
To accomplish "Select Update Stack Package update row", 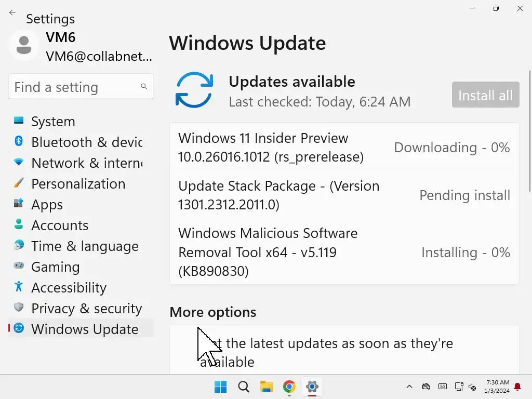I will click(344, 195).
